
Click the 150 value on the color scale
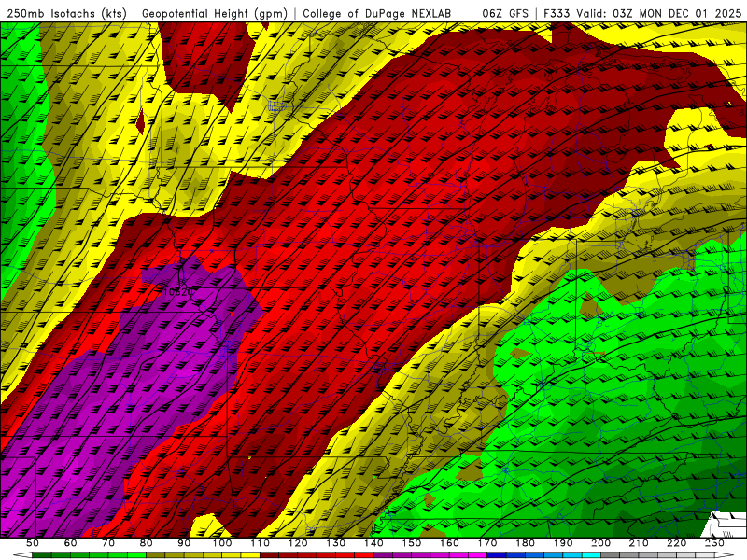click(412, 543)
